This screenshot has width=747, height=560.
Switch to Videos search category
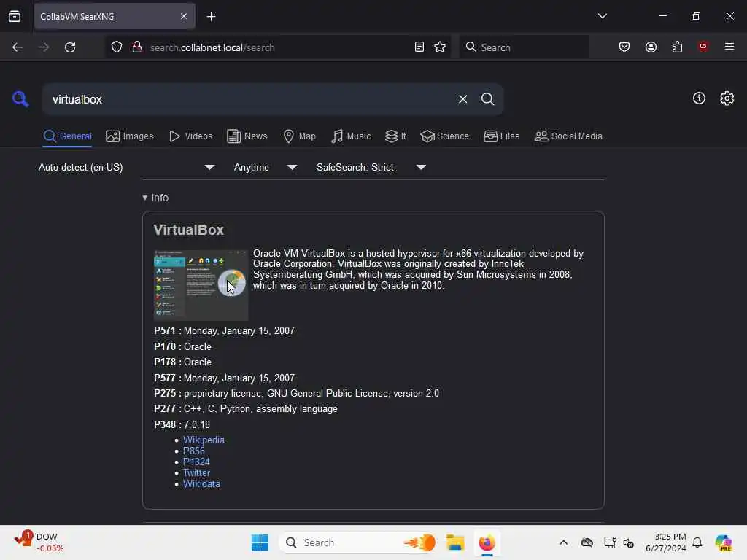click(x=191, y=136)
